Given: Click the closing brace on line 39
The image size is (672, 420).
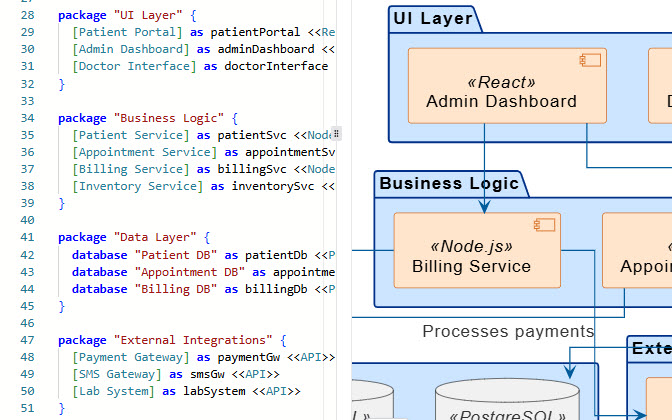Looking at the screenshot, I should (x=62, y=203).
